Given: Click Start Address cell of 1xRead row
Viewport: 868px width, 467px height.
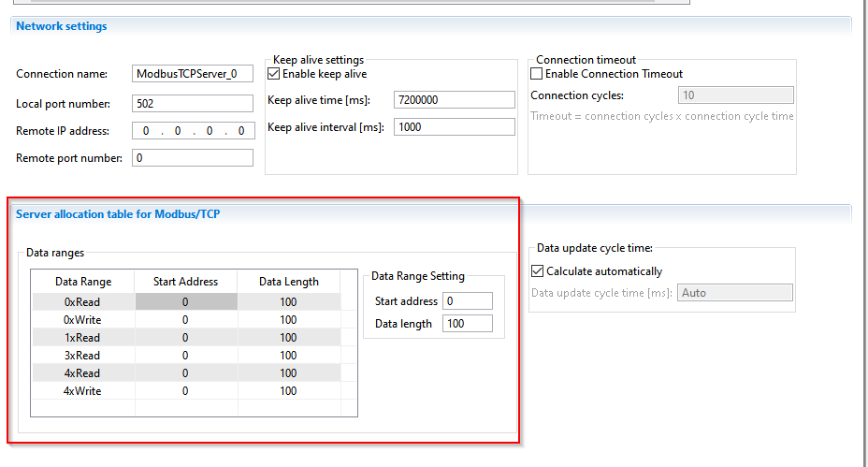Looking at the screenshot, I should (186, 337).
